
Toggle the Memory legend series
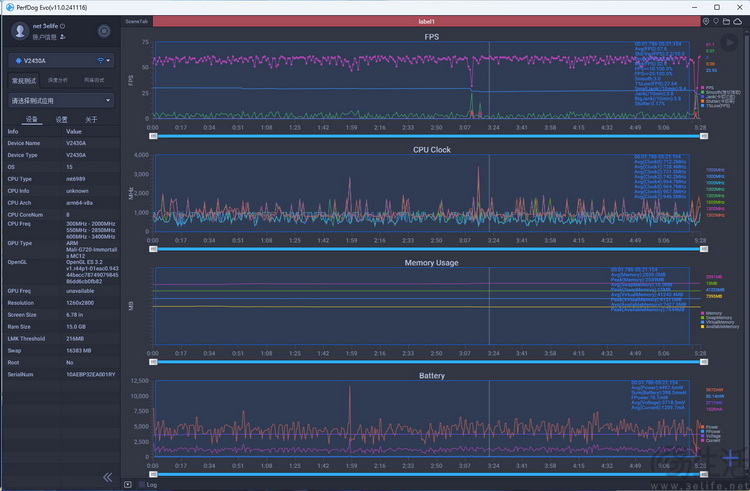(x=711, y=313)
